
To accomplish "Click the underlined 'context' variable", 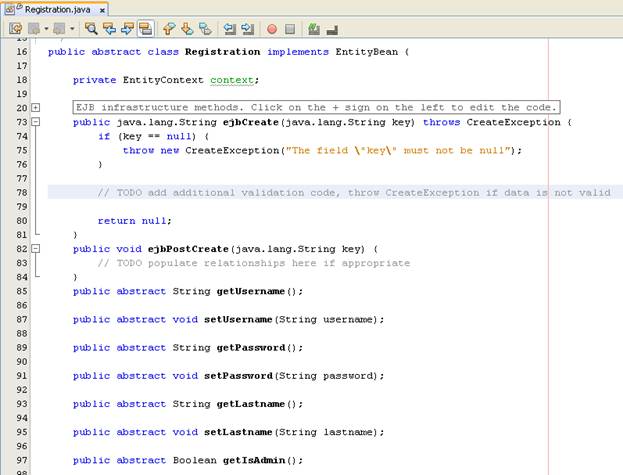I will [x=232, y=80].
